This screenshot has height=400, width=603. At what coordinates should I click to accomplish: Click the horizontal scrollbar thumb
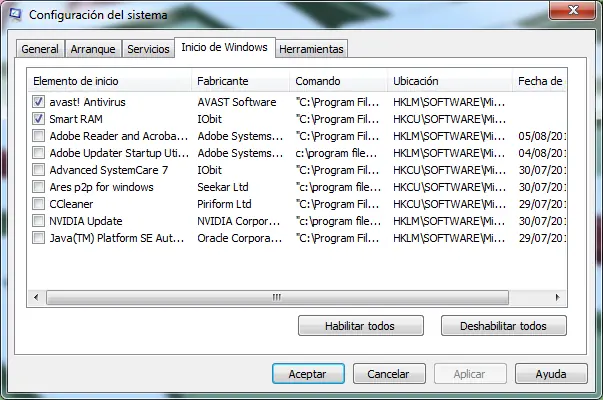coord(277,297)
